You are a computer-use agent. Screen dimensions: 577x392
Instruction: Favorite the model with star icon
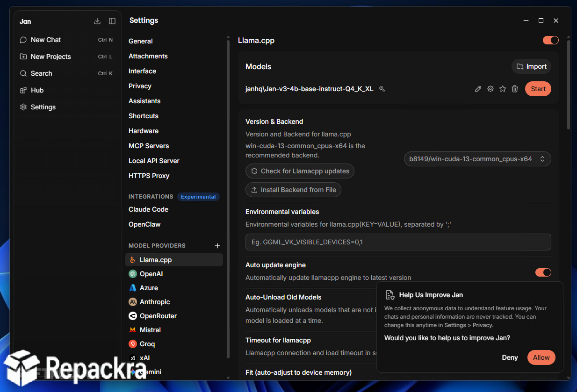[x=503, y=89]
